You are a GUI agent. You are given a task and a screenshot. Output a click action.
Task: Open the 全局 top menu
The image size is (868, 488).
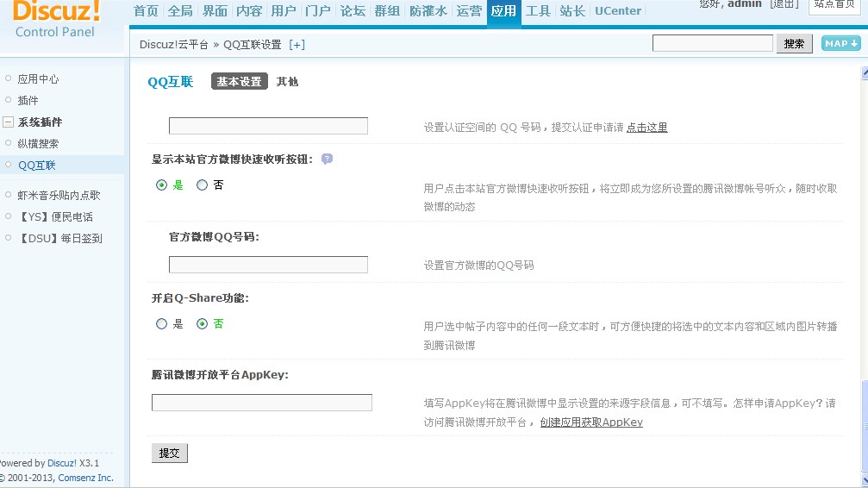pyautogui.click(x=180, y=11)
